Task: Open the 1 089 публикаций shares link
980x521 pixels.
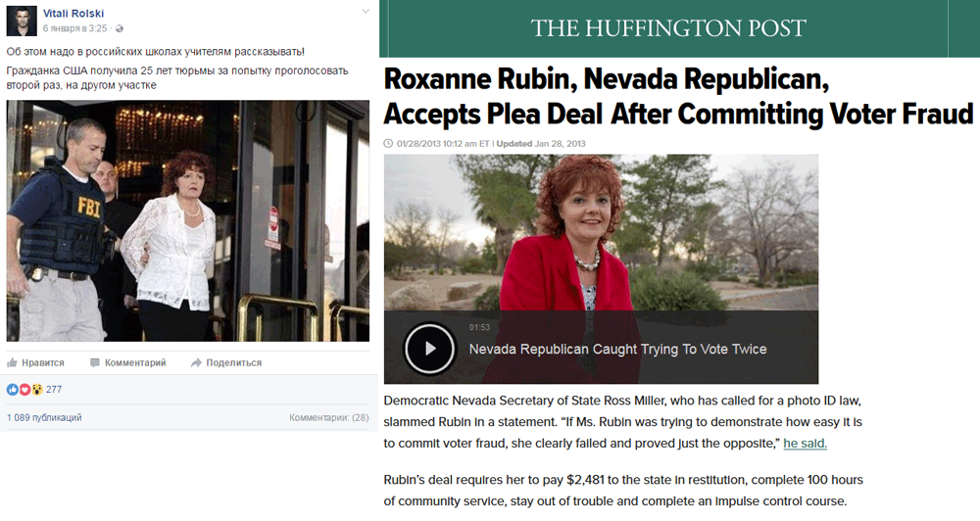Action: [44, 417]
